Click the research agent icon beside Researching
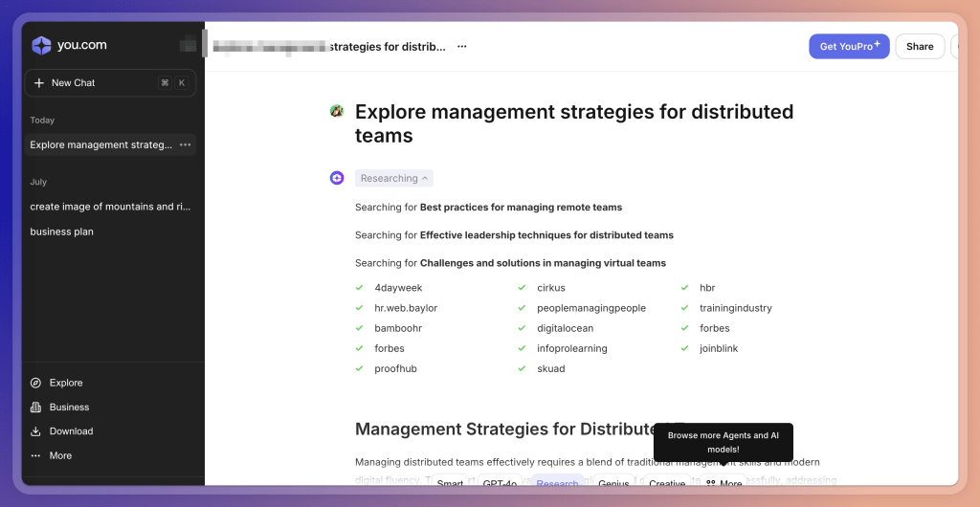This screenshot has width=980, height=507. [337, 178]
